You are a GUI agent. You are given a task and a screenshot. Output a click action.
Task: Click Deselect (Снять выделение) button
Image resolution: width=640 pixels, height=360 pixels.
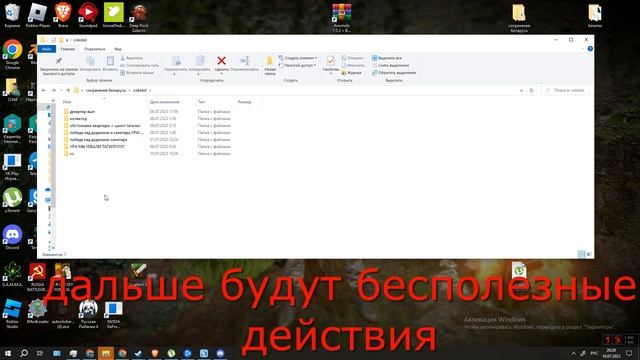(390, 65)
